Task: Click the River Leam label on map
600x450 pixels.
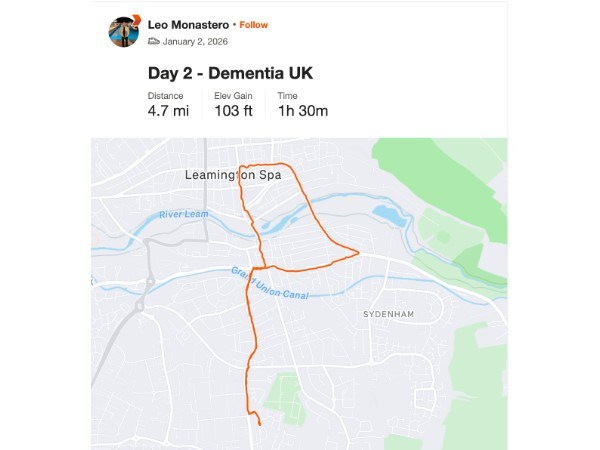Action: 181,215
